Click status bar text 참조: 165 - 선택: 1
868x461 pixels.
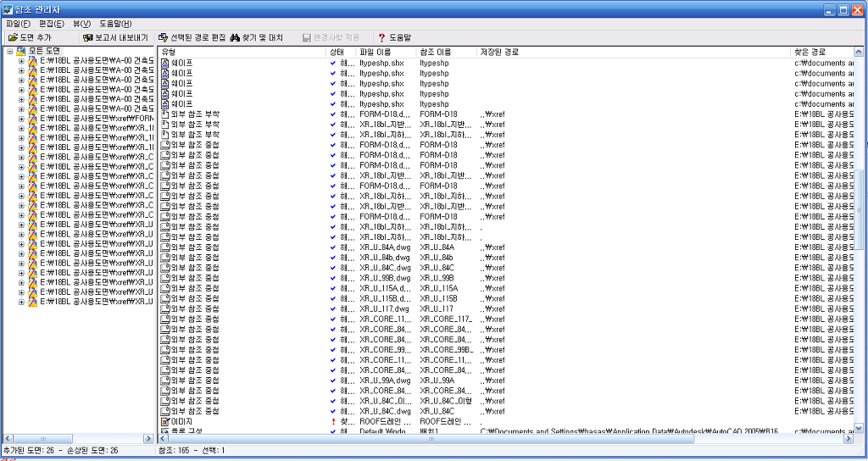tap(191, 451)
